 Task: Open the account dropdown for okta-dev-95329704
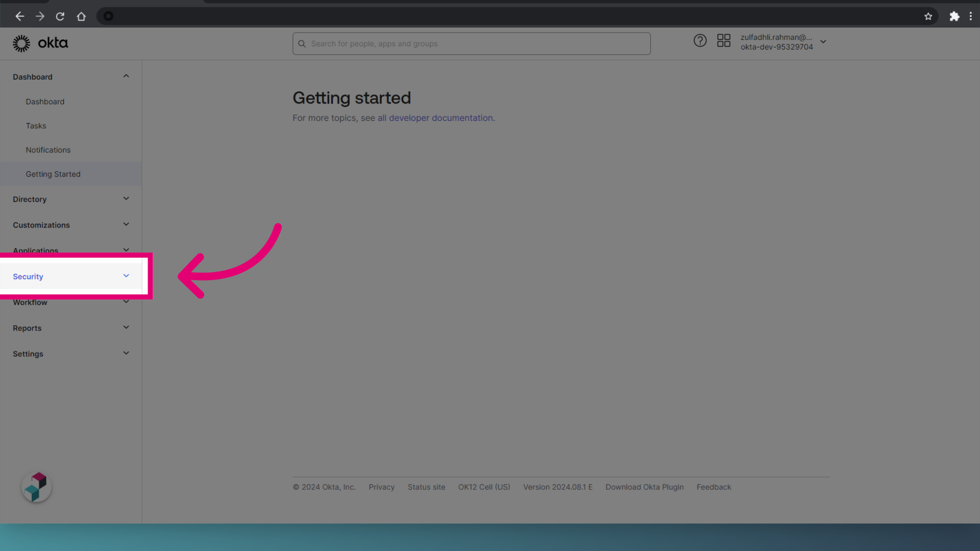[823, 42]
